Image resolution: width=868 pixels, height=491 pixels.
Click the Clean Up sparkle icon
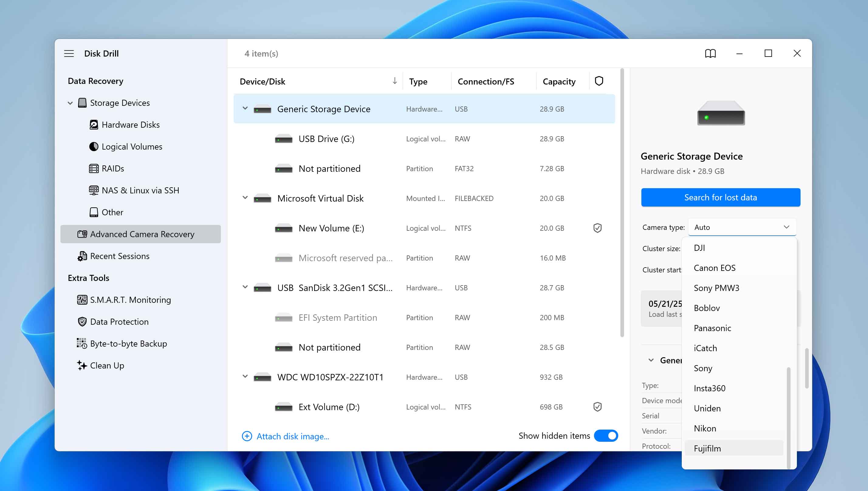click(82, 365)
